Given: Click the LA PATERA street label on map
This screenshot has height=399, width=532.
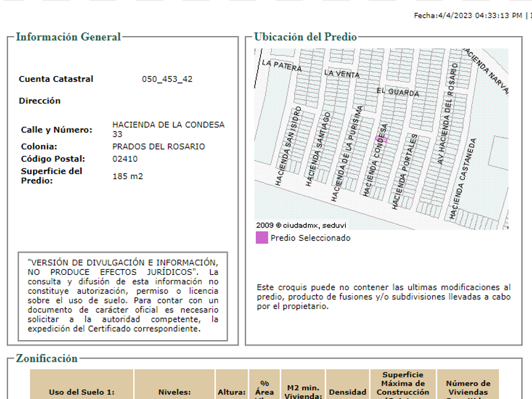Looking at the screenshot, I should (282, 65).
